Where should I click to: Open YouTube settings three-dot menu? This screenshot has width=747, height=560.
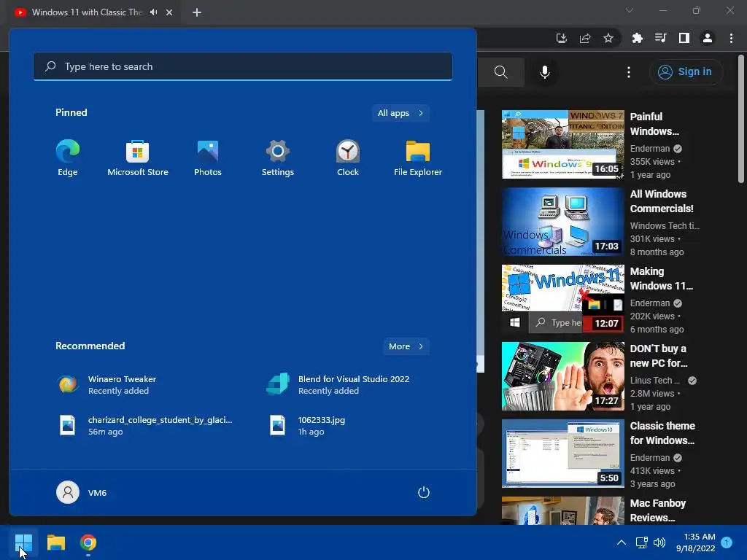point(629,72)
